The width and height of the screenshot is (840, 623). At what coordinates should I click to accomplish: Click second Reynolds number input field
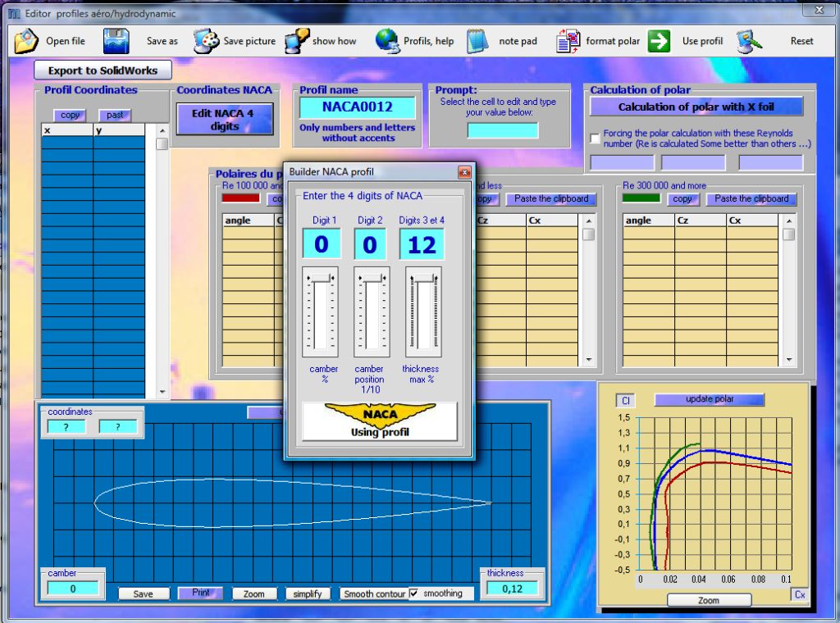tap(693, 162)
